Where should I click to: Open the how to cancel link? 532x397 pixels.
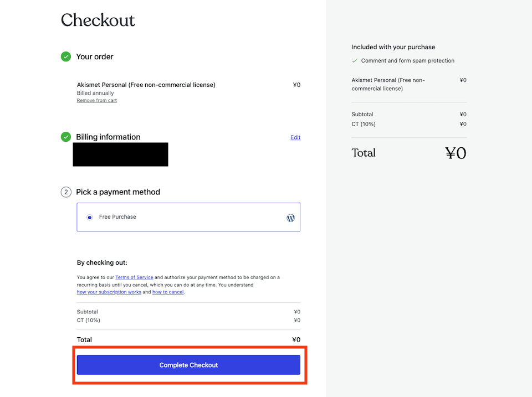pos(168,292)
